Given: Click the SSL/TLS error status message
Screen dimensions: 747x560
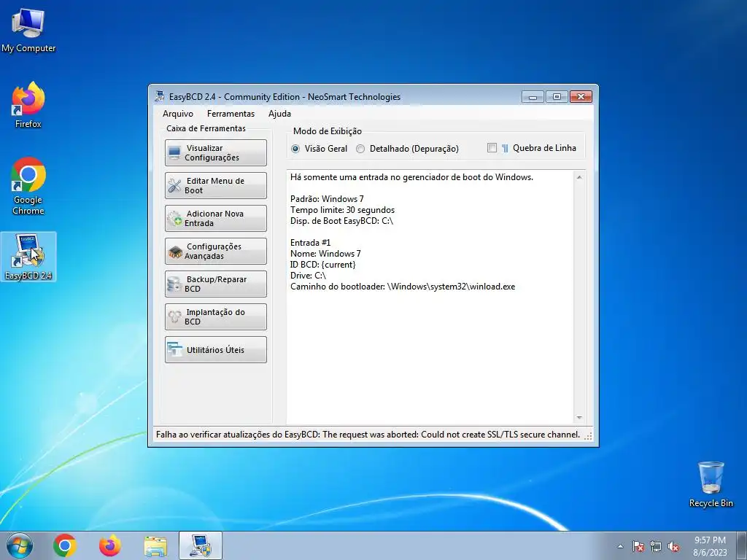Looking at the screenshot, I should (x=368, y=435).
